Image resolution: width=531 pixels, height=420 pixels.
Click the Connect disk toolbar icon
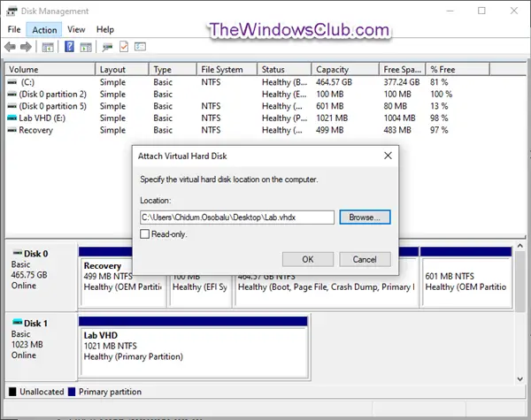pos(107,47)
